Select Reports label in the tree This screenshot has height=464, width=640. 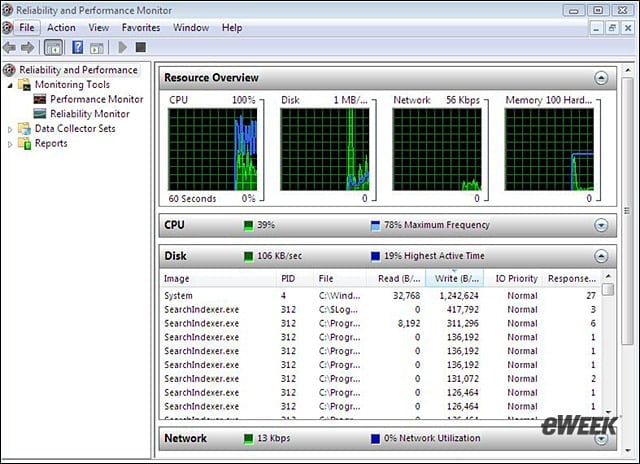(x=51, y=143)
